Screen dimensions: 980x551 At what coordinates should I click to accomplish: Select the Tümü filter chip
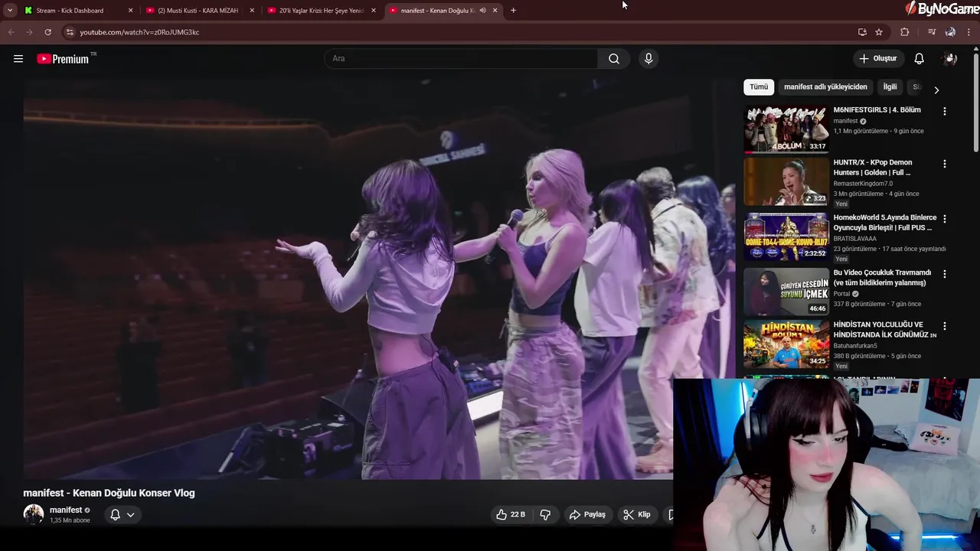759,87
